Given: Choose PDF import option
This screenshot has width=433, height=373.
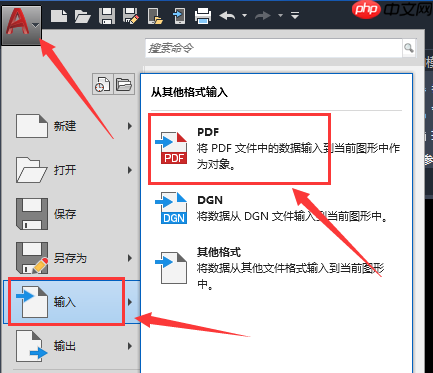Looking at the screenshot, I should point(277,149).
